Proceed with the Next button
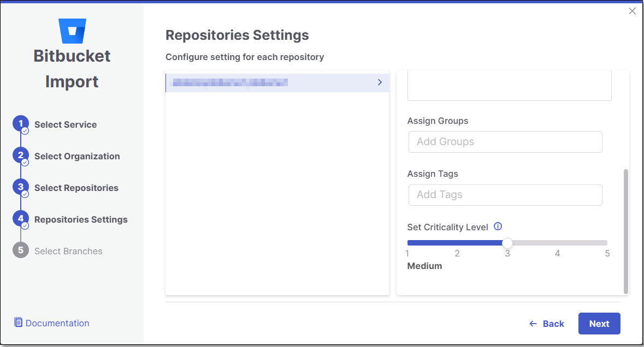Viewport: 644px width, 347px height. point(599,324)
